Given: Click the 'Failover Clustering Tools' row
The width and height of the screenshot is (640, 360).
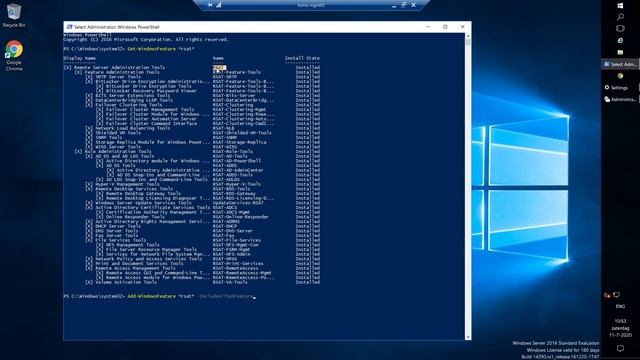Looking at the screenshot, I should (202, 105).
